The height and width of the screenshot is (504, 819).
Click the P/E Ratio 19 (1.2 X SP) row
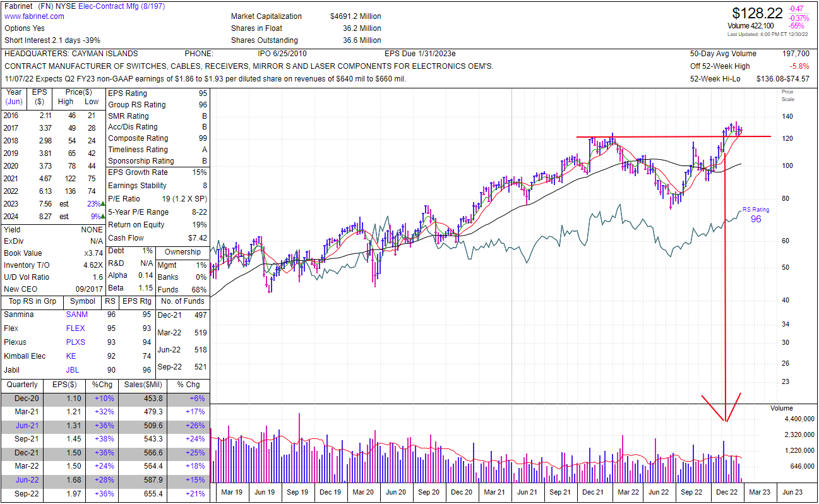(x=157, y=199)
